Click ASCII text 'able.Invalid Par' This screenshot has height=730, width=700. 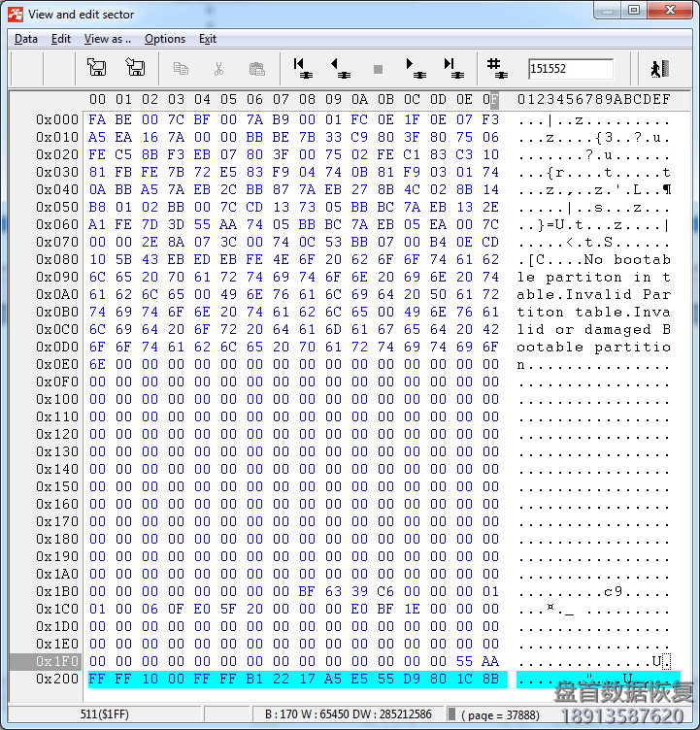(594, 294)
